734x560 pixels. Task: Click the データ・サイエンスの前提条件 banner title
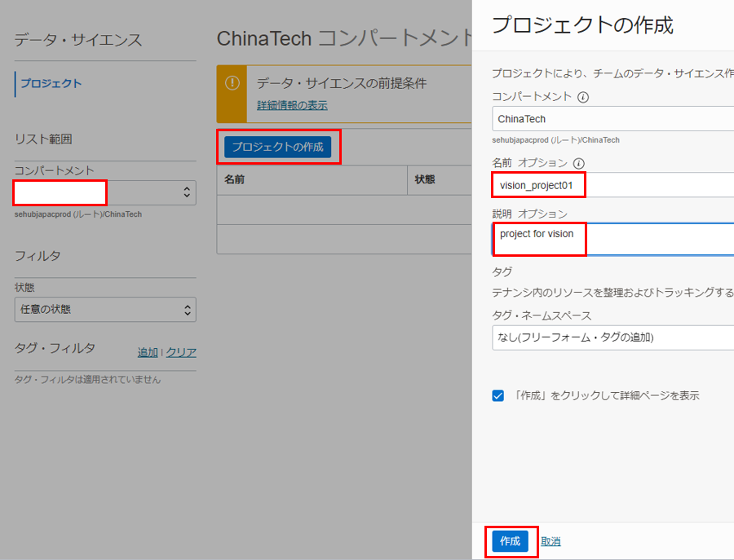click(342, 83)
